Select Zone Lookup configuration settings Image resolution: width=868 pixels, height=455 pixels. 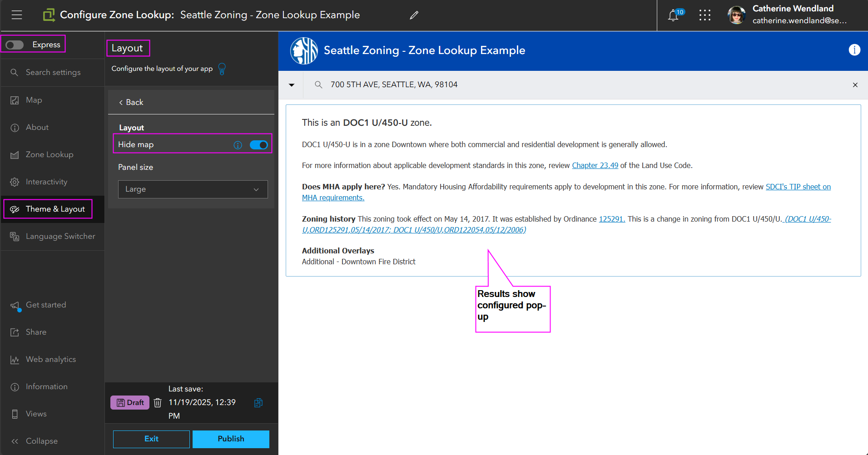click(49, 154)
